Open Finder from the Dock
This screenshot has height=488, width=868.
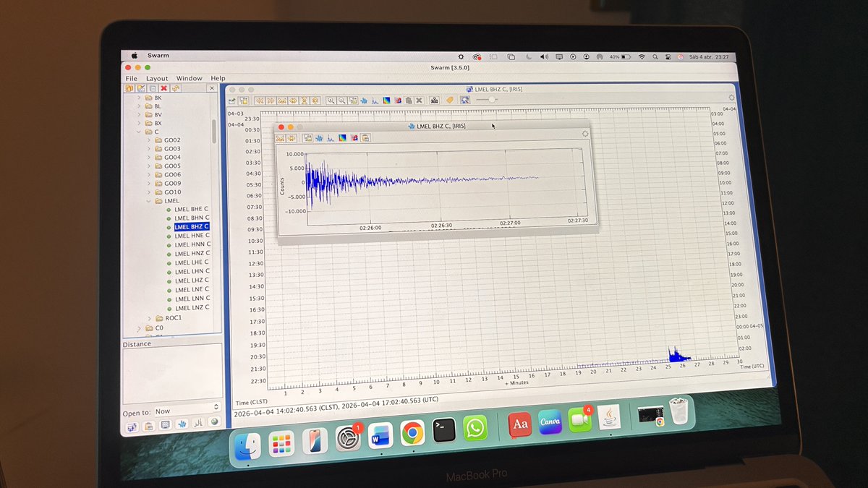[x=246, y=447]
